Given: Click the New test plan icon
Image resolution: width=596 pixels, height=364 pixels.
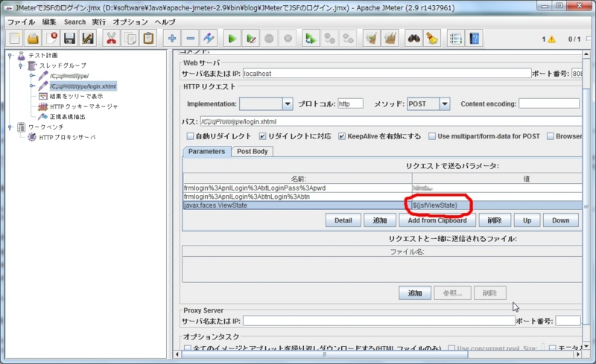Looking at the screenshot, I should [15, 39].
